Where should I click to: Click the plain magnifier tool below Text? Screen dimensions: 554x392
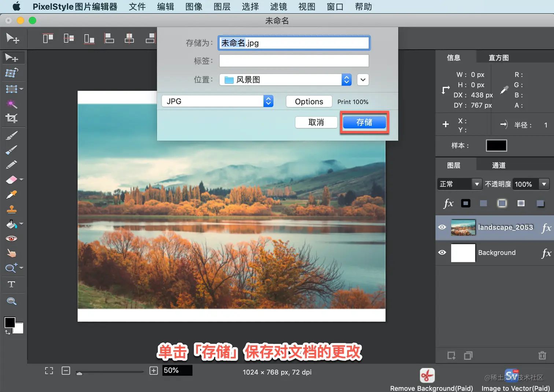pos(11,301)
